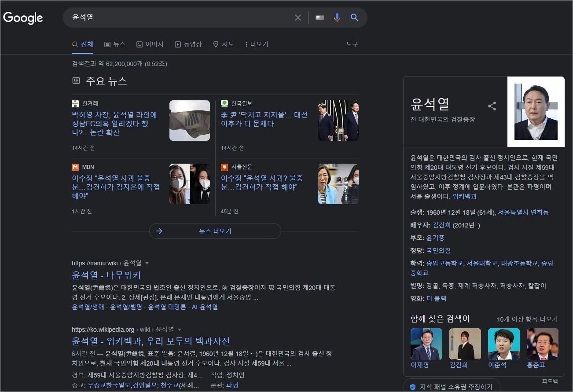Switch to the 이미지 tab
The image size is (573, 392).
click(150, 44)
